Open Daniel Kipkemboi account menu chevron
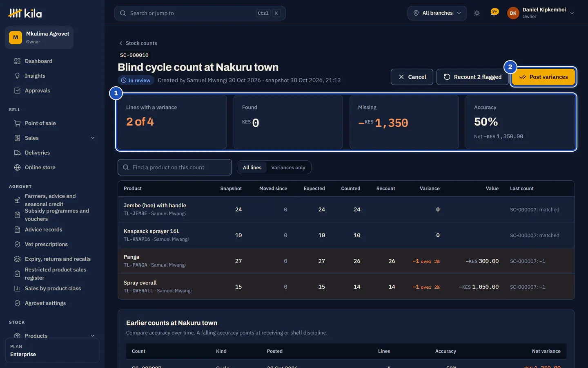This screenshot has width=588, height=368. [572, 13]
